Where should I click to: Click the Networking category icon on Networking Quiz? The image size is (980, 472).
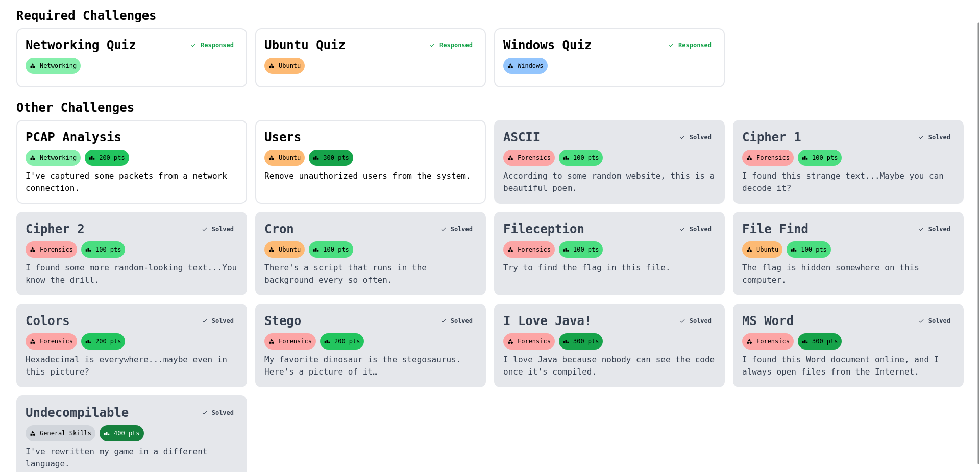pyautogui.click(x=33, y=66)
